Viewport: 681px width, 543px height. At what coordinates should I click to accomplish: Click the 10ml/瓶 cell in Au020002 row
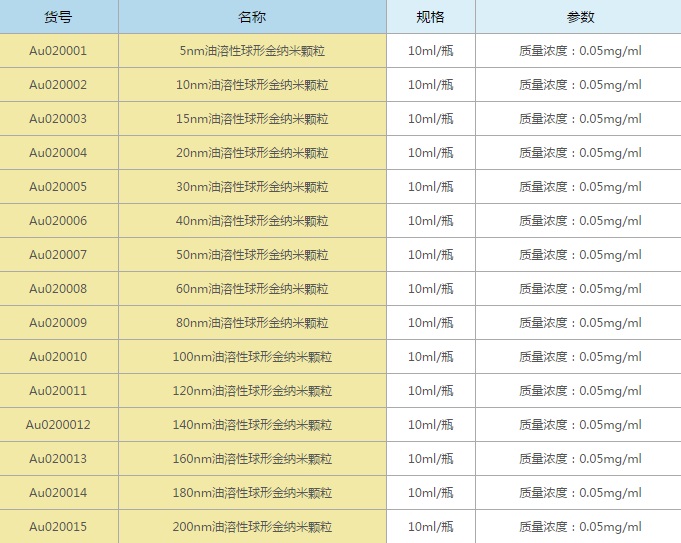[430, 85]
